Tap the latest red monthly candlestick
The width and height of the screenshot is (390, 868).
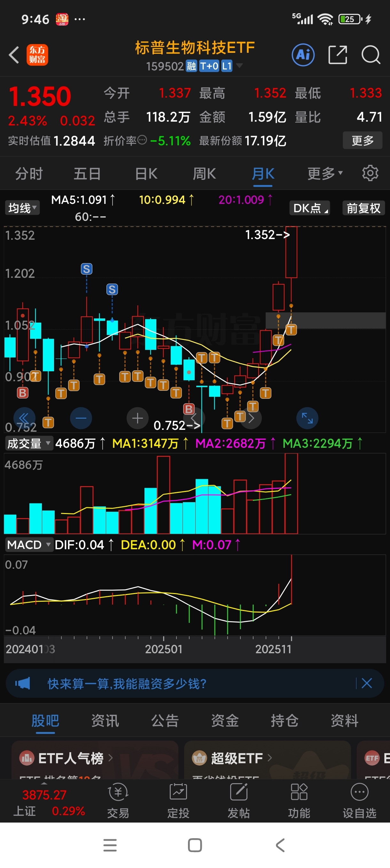pos(292,252)
